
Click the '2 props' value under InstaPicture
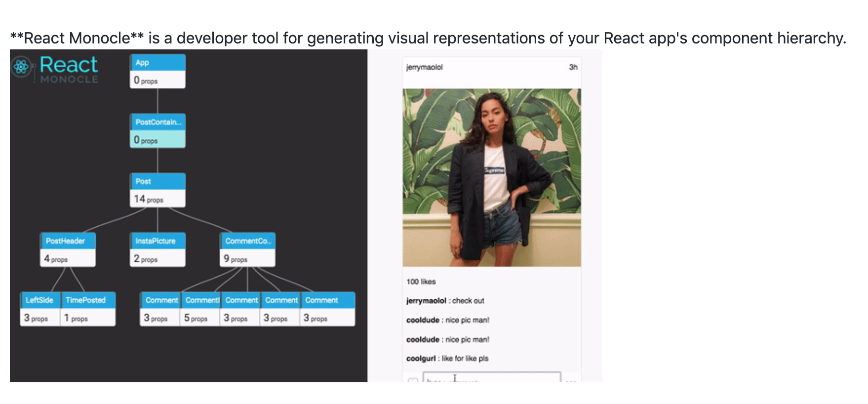(146, 259)
